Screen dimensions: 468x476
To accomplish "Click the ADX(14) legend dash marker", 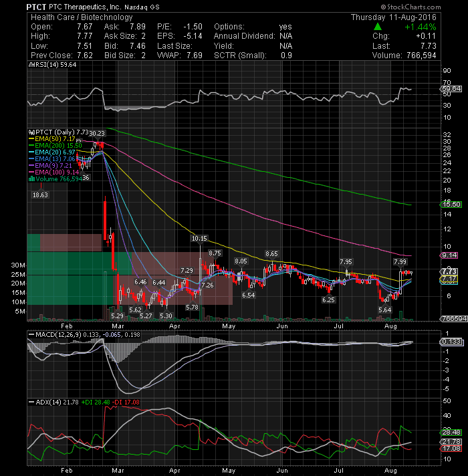I will pyautogui.click(x=31, y=402).
